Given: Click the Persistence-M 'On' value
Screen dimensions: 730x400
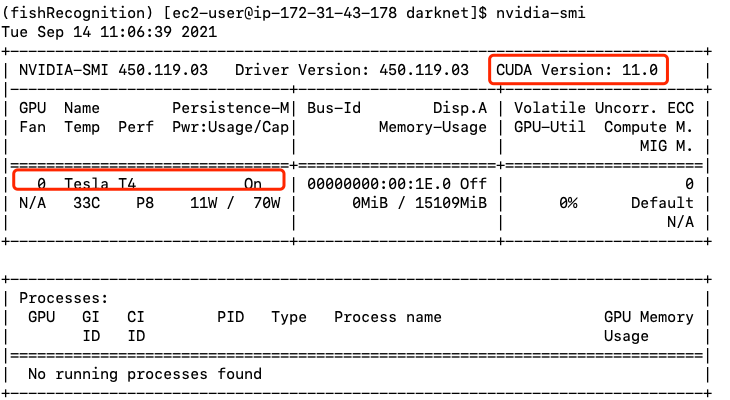Looking at the screenshot, I should pos(253,184).
